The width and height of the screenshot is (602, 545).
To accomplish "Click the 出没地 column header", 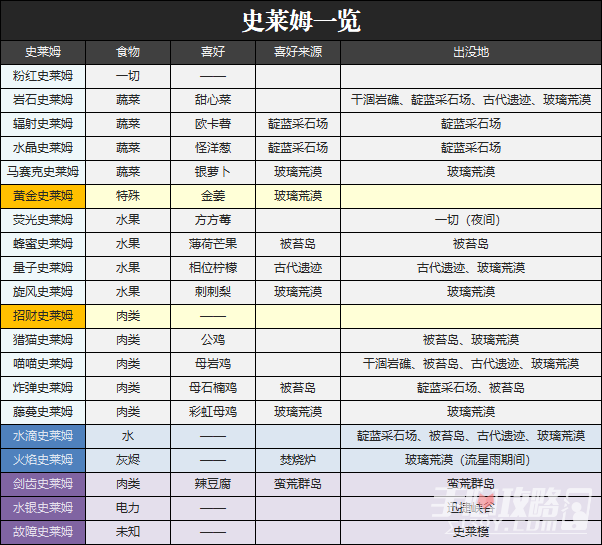I will pos(470,52).
